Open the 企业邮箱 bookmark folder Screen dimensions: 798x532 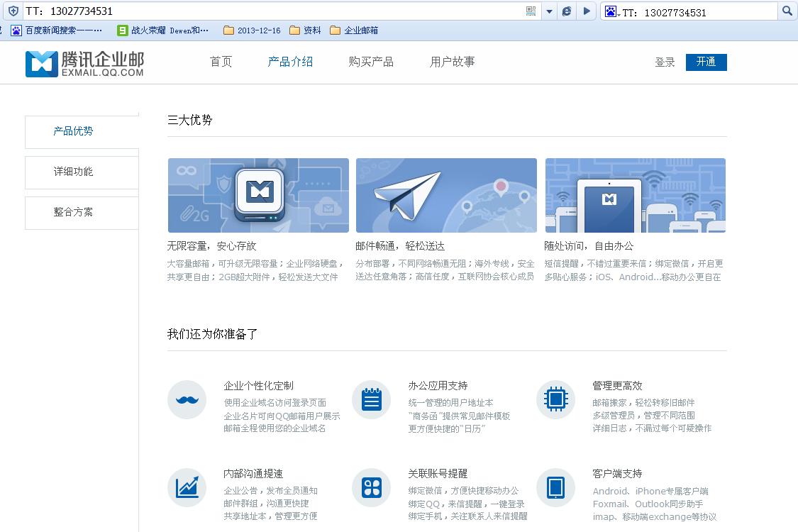354,31
